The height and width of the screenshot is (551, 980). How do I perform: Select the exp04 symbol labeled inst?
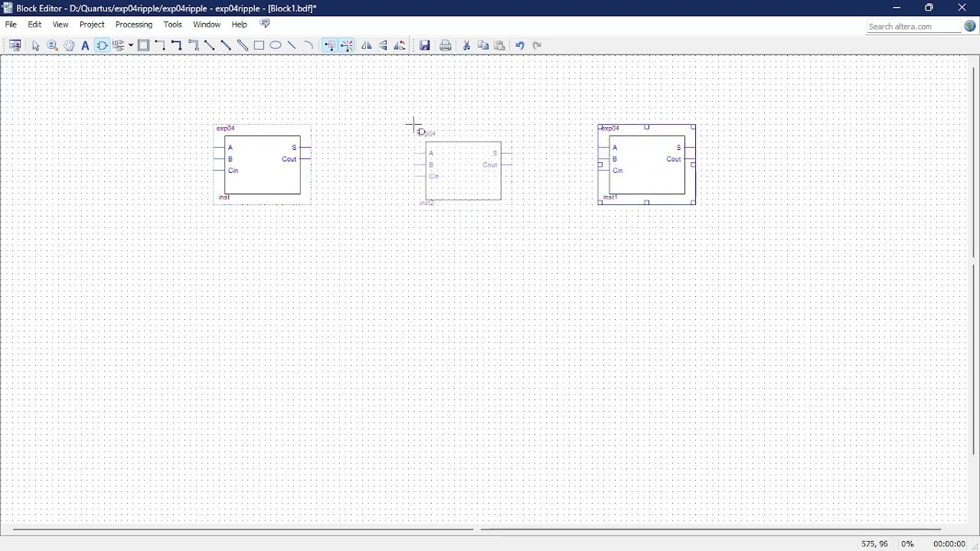263,165
